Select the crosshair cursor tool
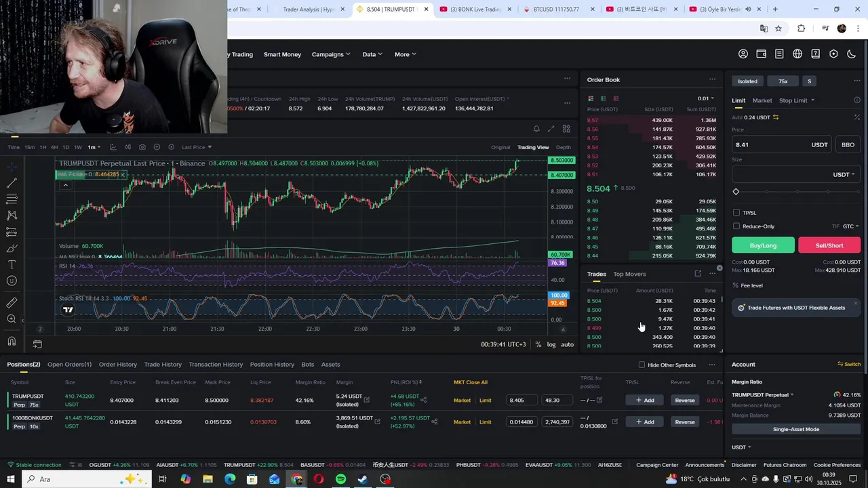Viewport: 868px width, 488px height. (12, 167)
